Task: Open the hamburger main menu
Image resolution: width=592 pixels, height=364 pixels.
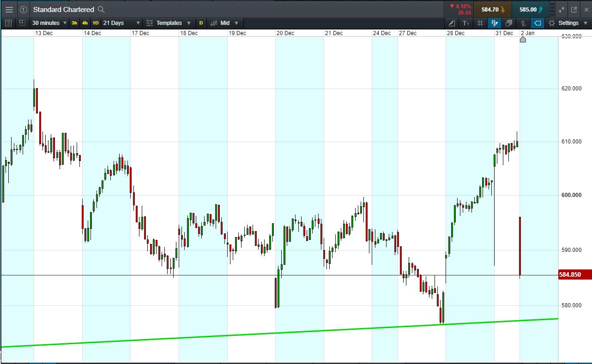Action: [x=9, y=9]
